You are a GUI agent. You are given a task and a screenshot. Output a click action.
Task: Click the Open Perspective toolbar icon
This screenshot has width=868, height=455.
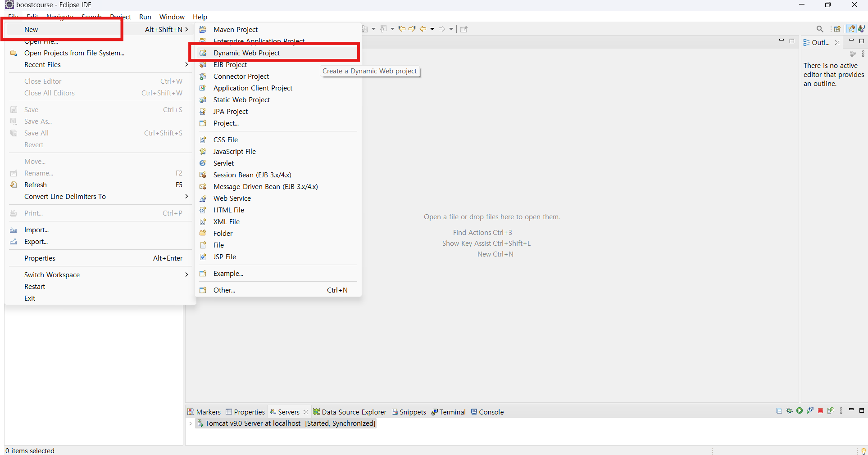(837, 29)
